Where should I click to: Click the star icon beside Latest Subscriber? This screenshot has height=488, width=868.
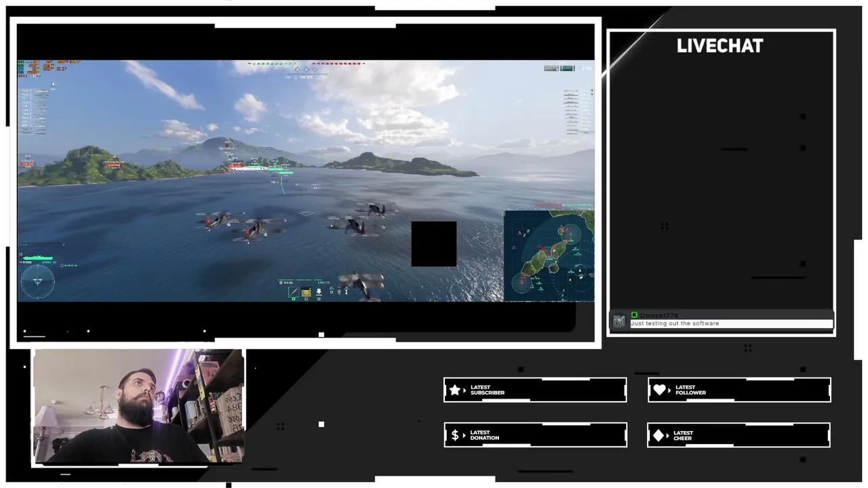click(455, 390)
